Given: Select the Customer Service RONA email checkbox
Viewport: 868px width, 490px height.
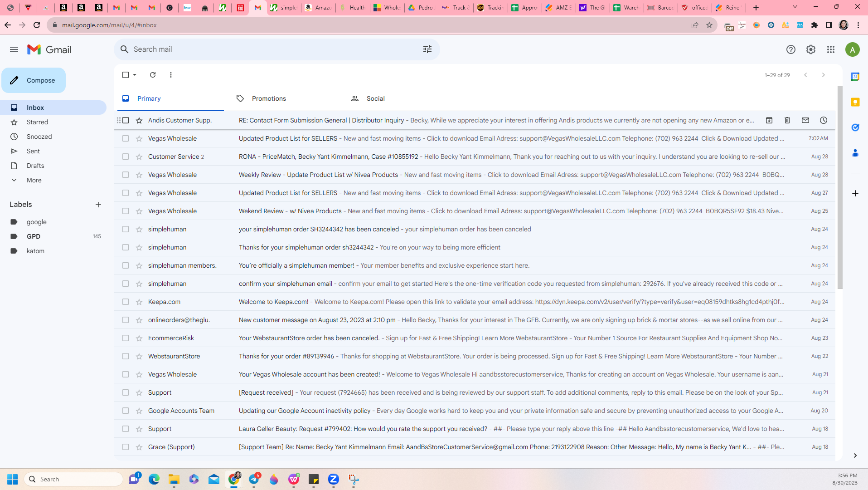Looking at the screenshot, I should (x=126, y=157).
